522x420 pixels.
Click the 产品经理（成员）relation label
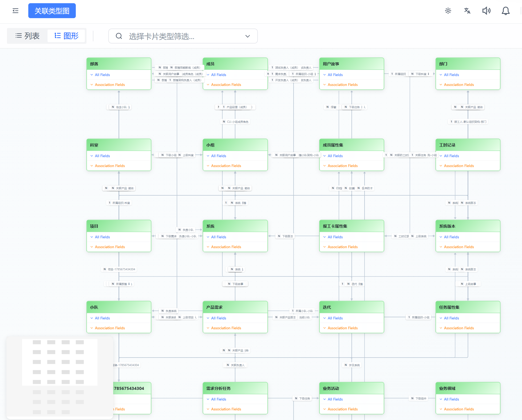[235, 107]
